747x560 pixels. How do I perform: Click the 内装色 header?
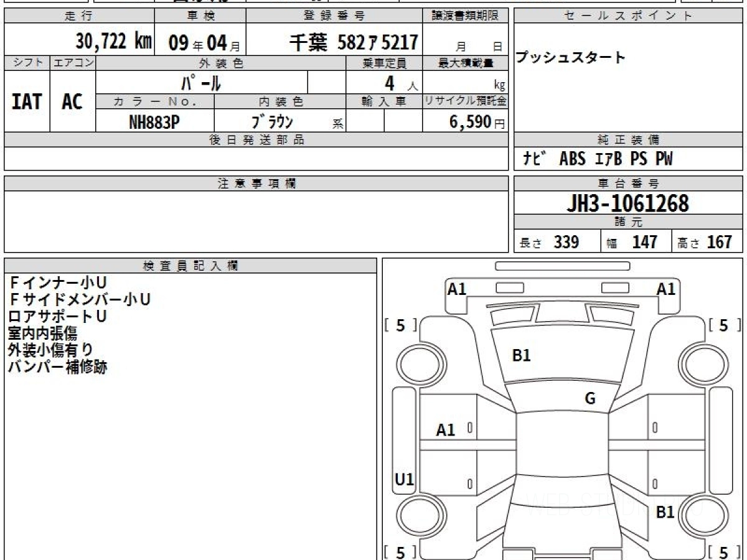coord(280,101)
